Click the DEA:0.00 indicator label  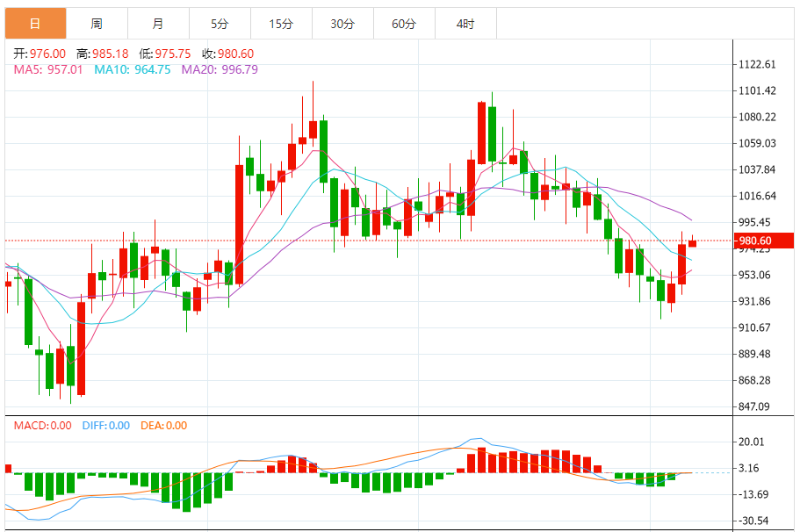(x=163, y=426)
